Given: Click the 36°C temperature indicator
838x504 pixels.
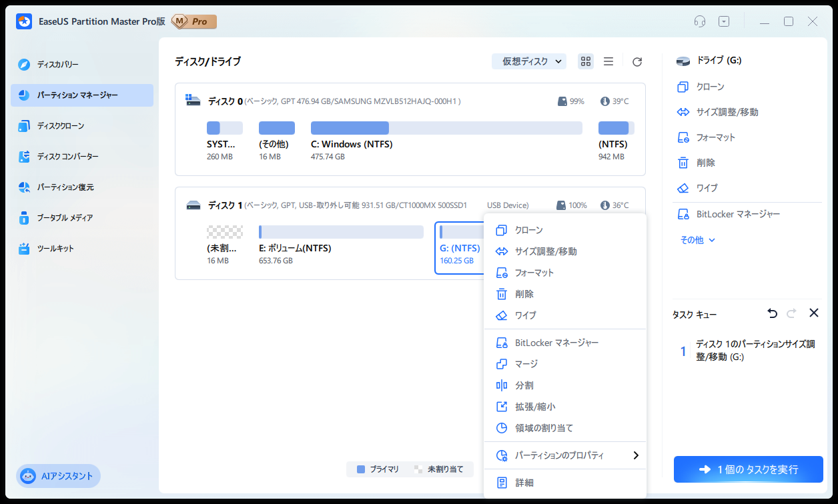Looking at the screenshot, I should point(614,205).
